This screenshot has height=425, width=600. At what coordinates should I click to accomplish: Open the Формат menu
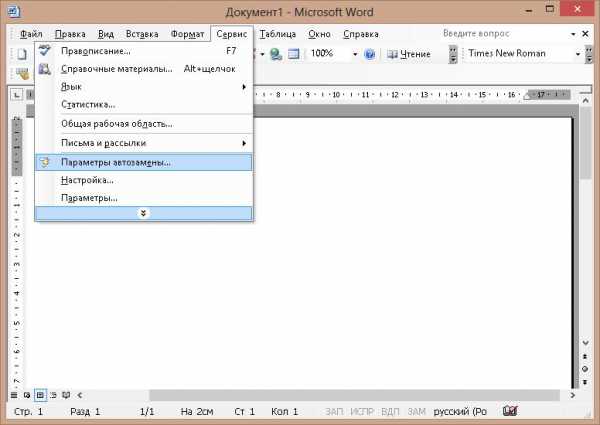click(187, 34)
